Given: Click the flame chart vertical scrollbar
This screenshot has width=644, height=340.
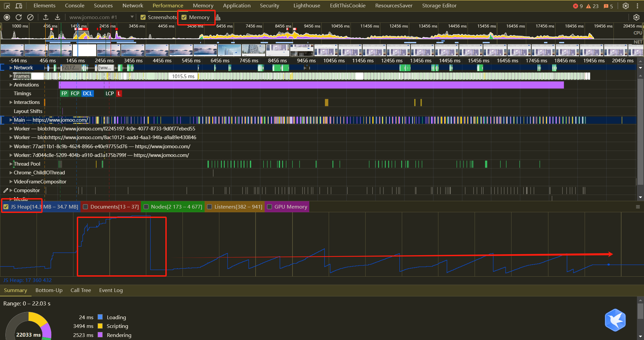Looking at the screenshot, I should (x=640, y=131).
